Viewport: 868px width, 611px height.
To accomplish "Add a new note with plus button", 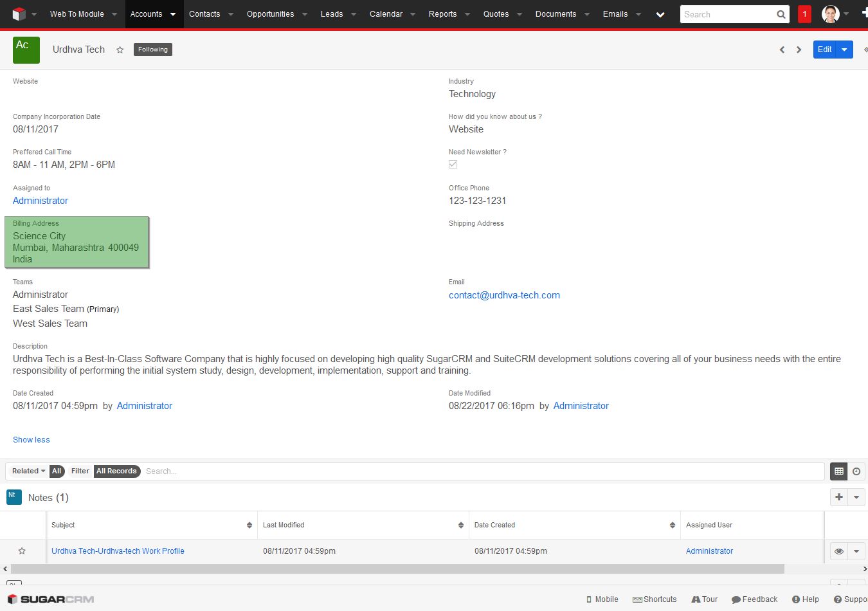I will point(839,497).
